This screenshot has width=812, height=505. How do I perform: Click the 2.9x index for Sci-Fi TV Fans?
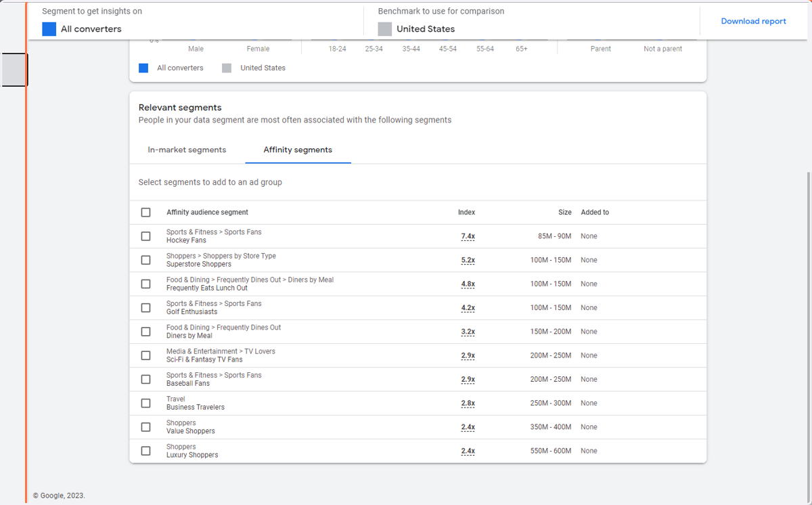point(468,355)
